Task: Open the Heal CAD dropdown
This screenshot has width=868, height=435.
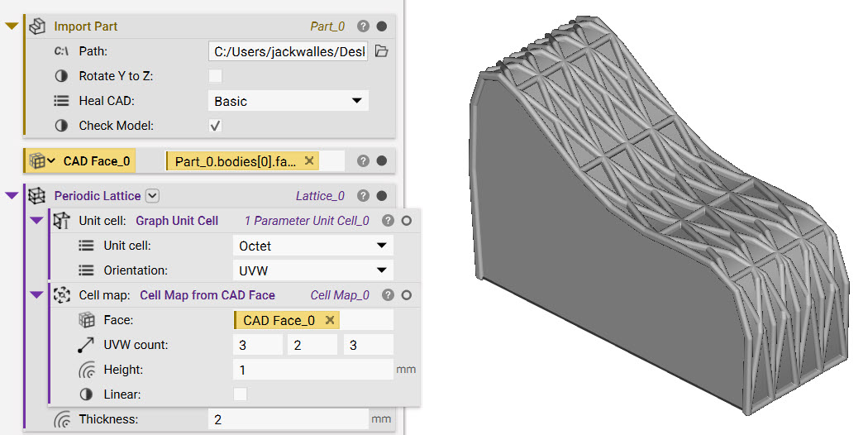Action: tap(288, 101)
